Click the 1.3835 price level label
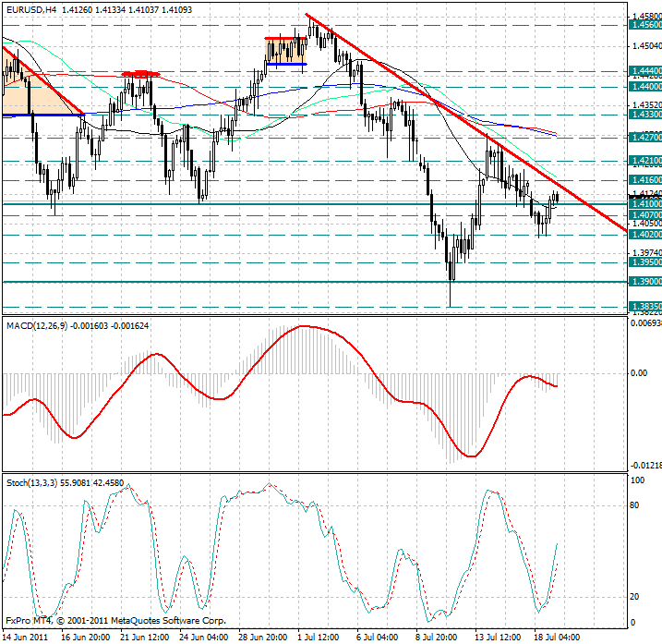662x644 pixels. (645, 307)
